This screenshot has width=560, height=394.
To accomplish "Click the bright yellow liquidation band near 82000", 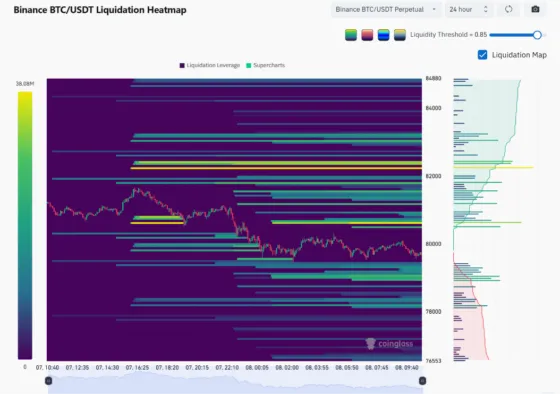I will [276, 168].
